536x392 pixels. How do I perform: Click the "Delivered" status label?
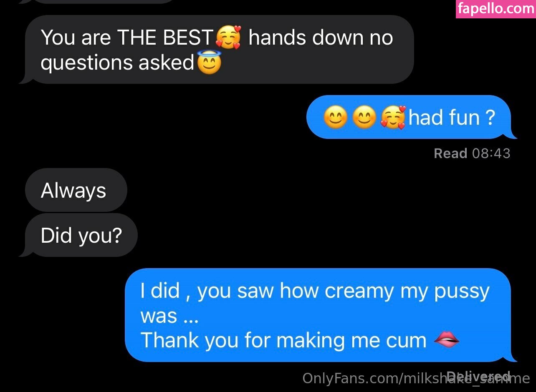pos(478,376)
